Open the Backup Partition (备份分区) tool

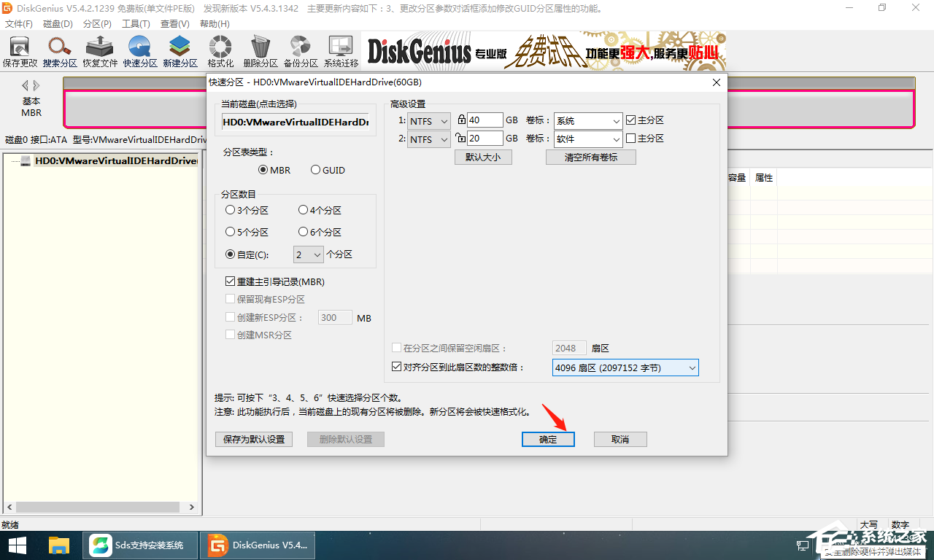coord(301,52)
